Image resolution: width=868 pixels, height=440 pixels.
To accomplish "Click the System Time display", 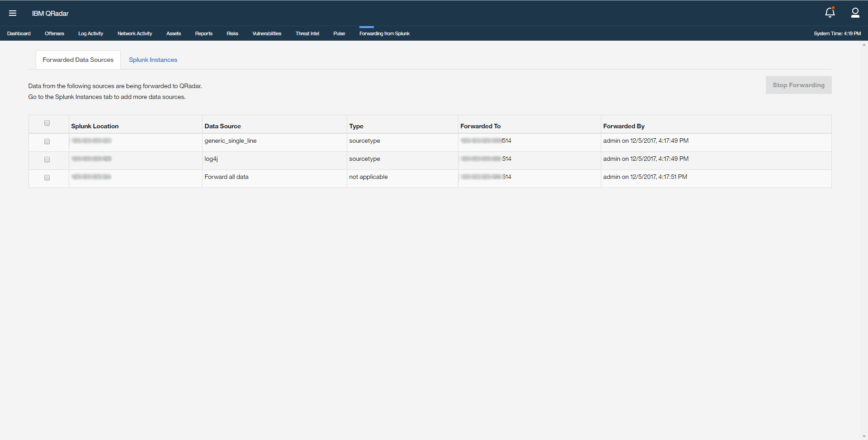I will (837, 33).
